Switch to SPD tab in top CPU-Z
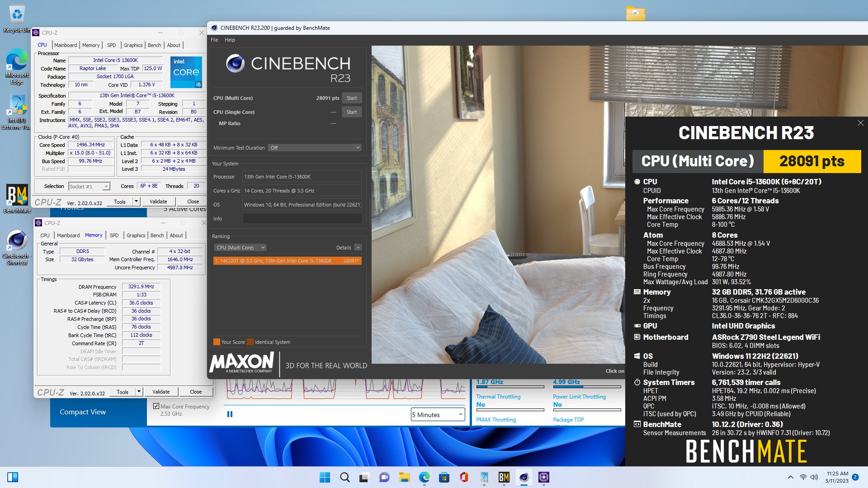 point(112,45)
